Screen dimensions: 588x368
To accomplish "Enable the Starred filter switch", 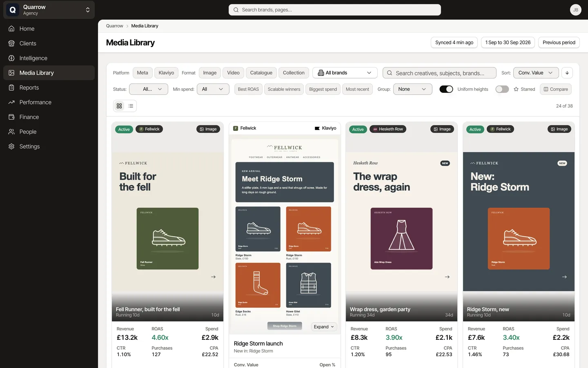I will 502,89.
